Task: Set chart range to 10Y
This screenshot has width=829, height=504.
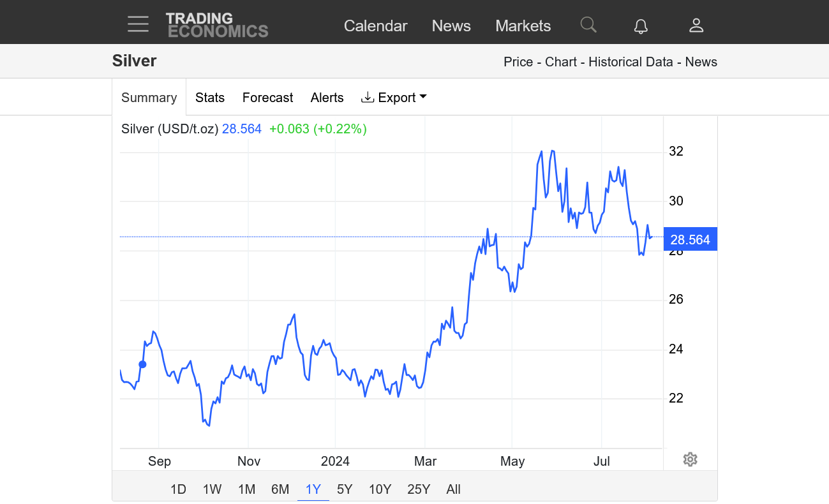Action: [380, 489]
